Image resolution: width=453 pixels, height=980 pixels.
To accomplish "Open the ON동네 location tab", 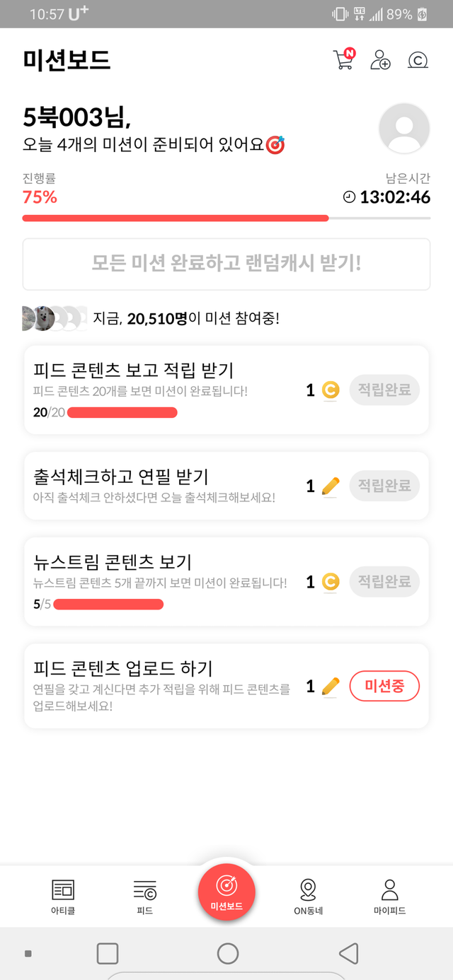I will [308, 897].
